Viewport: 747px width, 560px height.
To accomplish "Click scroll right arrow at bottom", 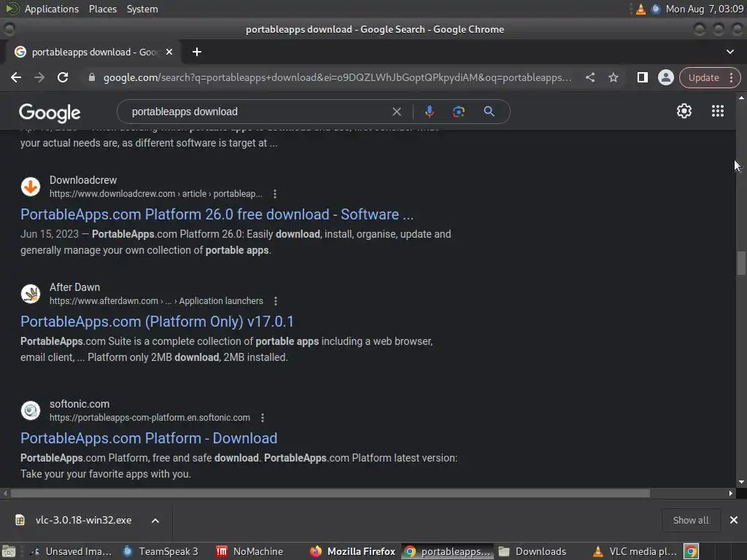I will 731,494.
